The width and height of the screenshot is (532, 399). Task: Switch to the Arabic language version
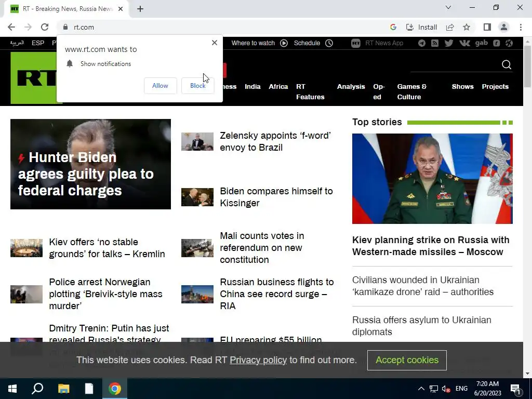pos(17,43)
